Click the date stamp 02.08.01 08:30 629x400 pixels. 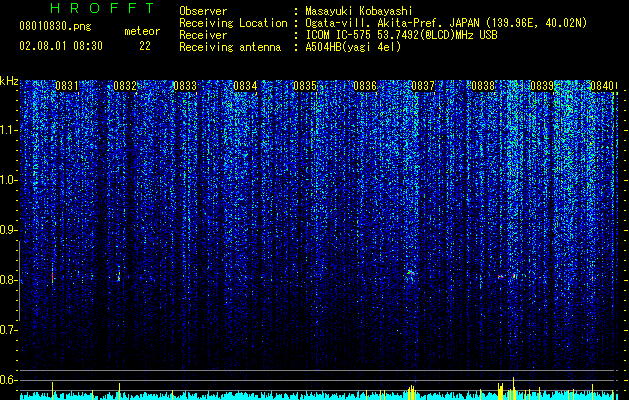61,46
